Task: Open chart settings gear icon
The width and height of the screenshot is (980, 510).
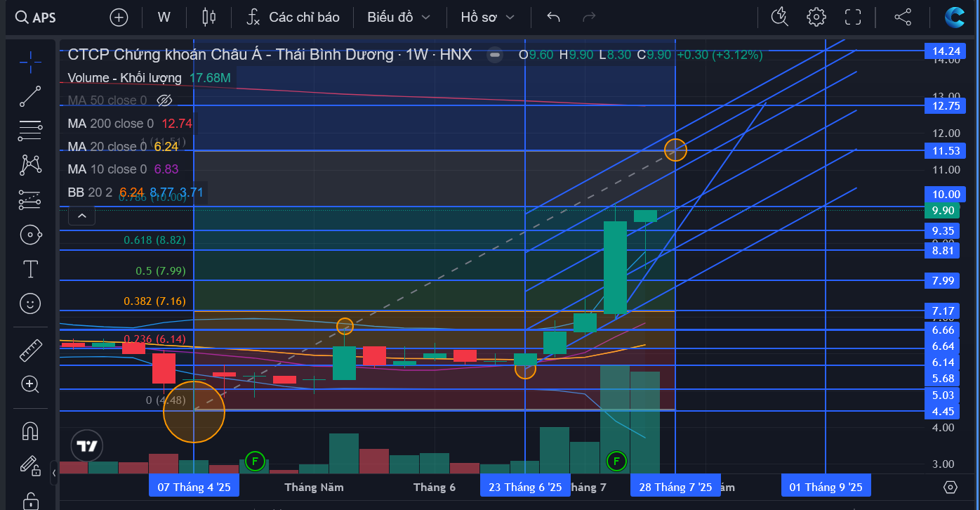Action: coord(816,17)
